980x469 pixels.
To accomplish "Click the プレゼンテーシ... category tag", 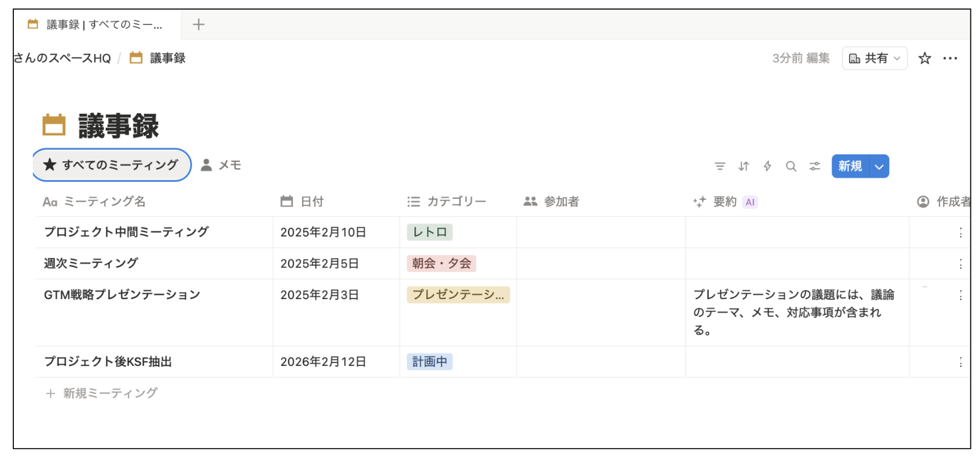I will (458, 294).
